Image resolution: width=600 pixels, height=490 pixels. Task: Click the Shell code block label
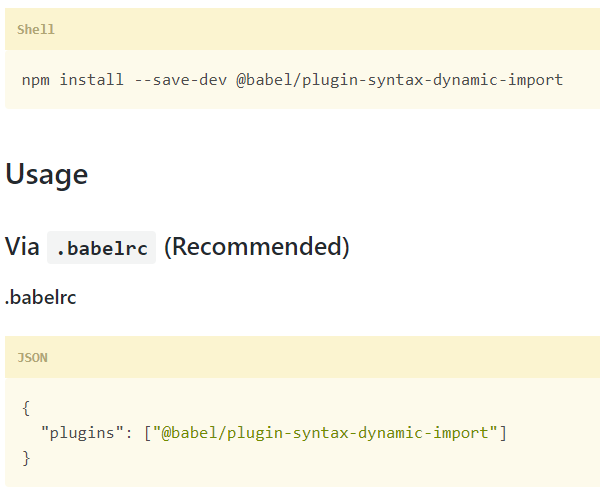click(x=36, y=30)
